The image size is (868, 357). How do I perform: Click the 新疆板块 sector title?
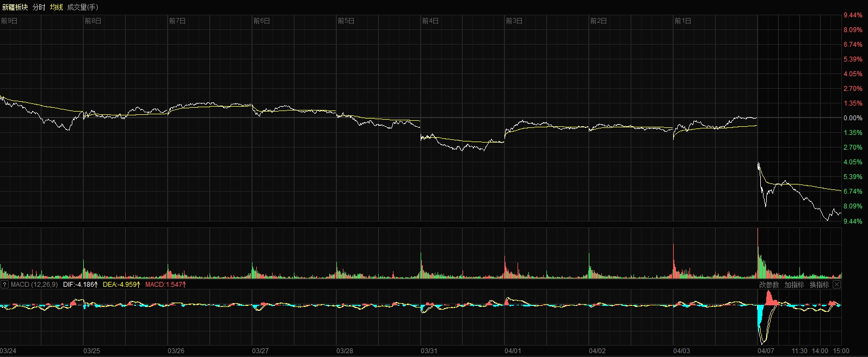15,7
